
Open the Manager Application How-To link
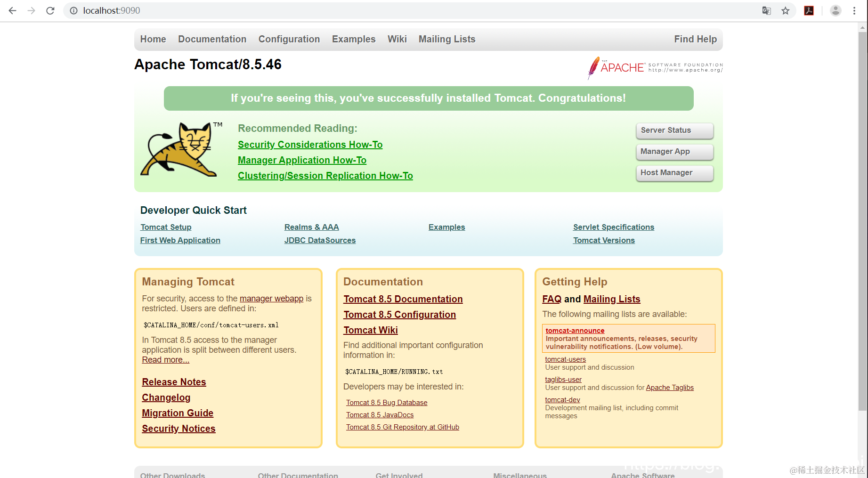(302, 160)
